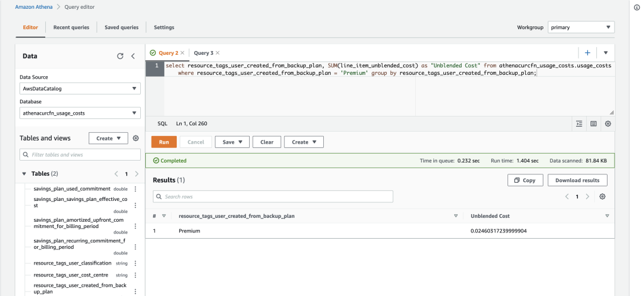Open the Tables and views Create dropdown

tap(108, 139)
